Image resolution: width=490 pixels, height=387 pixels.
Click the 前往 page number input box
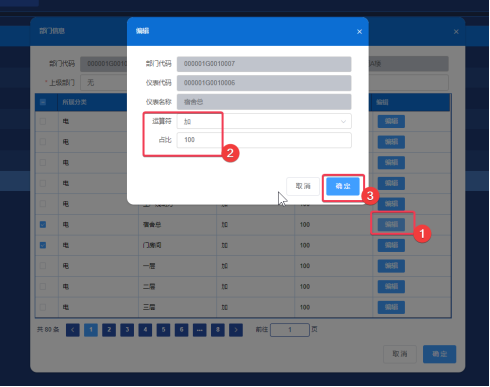click(x=290, y=330)
